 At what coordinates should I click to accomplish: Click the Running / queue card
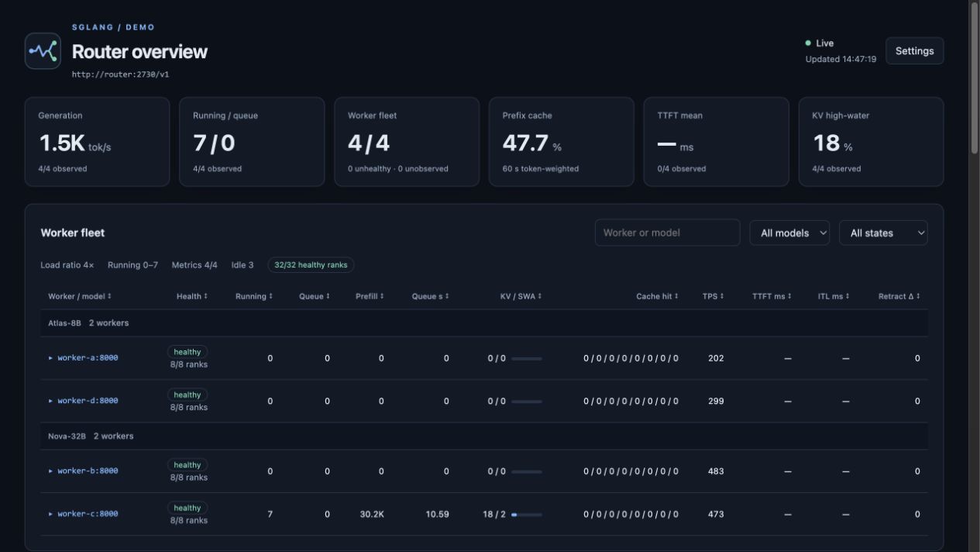pos(252,142)
